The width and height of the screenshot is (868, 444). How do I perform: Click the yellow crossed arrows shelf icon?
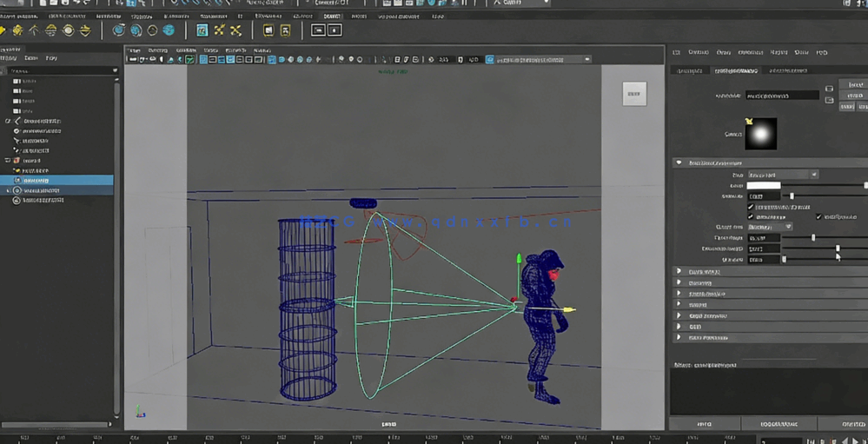pos(219,30)
